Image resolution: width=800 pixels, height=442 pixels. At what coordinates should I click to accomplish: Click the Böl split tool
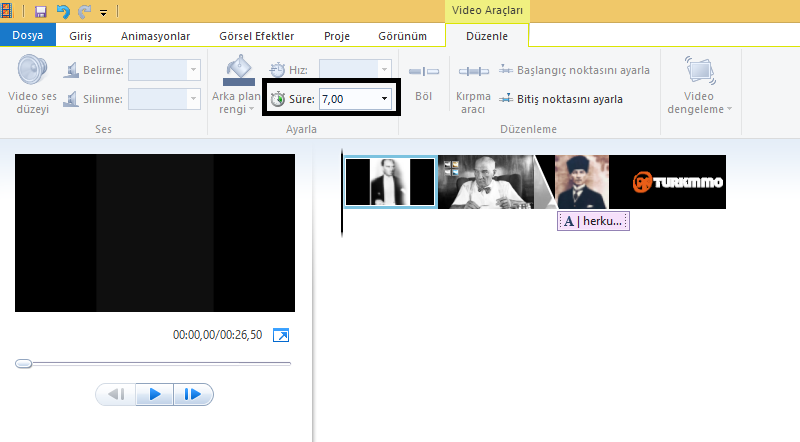(x=423, y=83)
